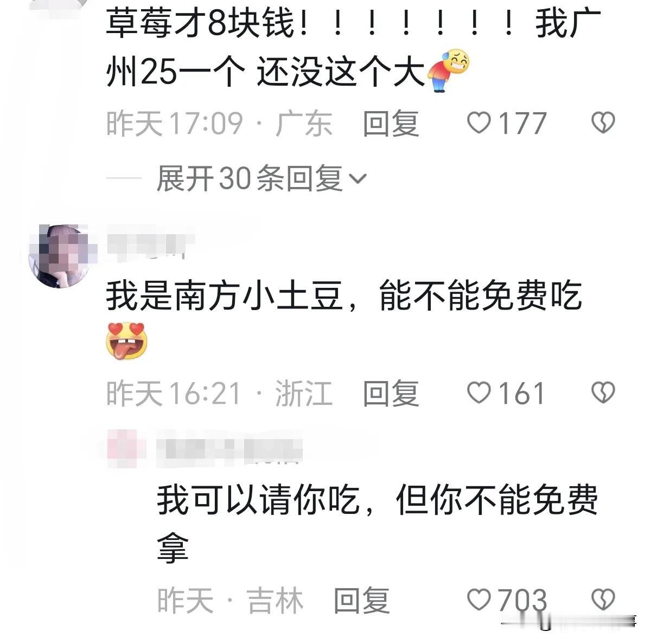
Task: Tap the reply text 我可以请你吃
Action: [259, 499]
